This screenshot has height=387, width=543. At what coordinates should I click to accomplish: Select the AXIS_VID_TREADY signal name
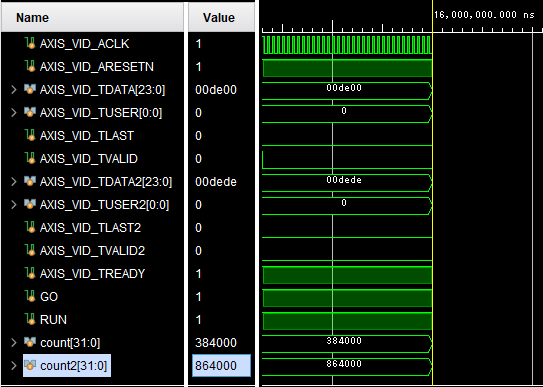click(92, 274)
